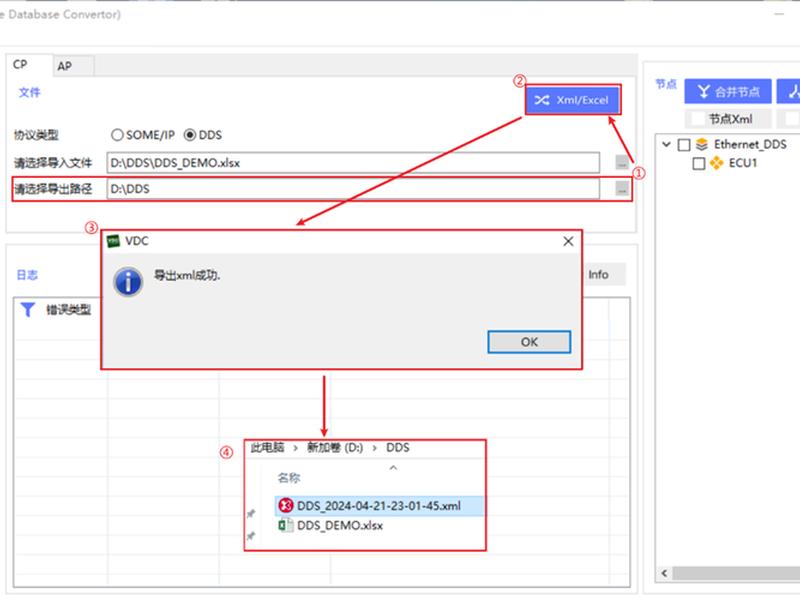
Task: Click the Ethernet_DDS stacked layers icon
Action: click(x=702, y=144)
